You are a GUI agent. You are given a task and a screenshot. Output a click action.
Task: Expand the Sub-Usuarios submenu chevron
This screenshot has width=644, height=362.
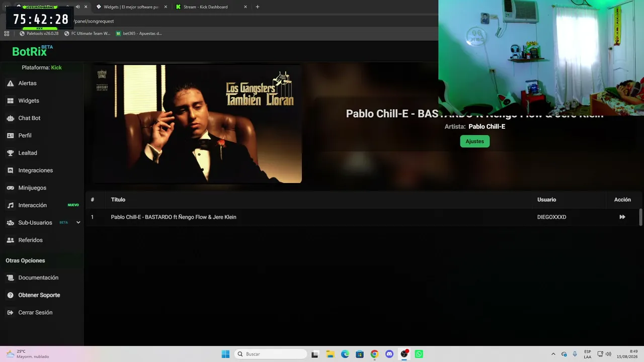pos(78,223)
